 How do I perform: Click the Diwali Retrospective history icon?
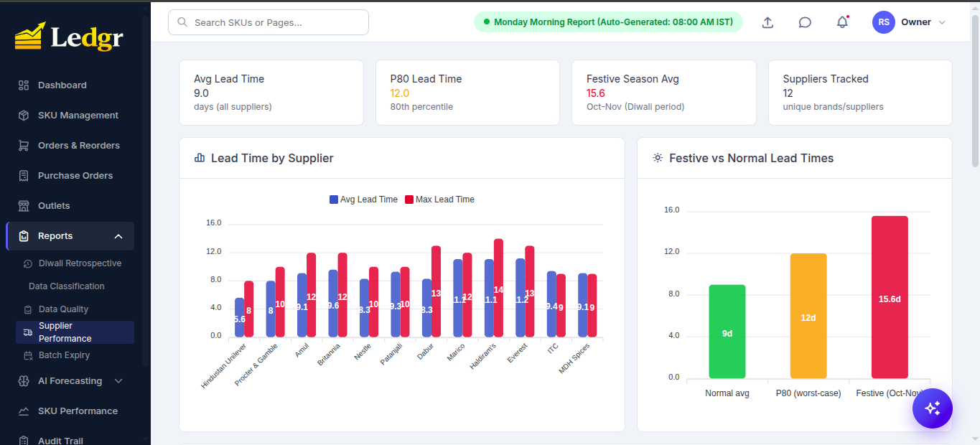coord(28,263)
